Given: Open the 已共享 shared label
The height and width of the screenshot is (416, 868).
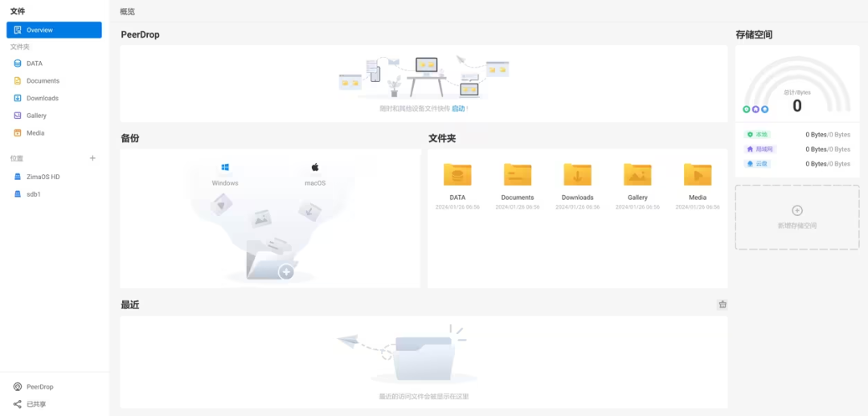Looking at the screenshot, I should (x=36, y=404).
